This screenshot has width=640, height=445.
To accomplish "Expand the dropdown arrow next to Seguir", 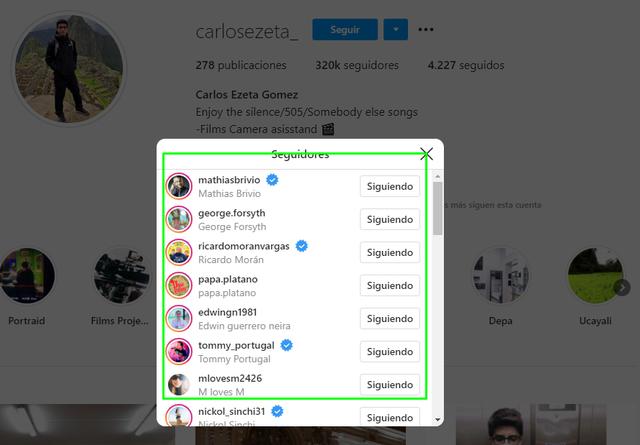I will [396, 29].
